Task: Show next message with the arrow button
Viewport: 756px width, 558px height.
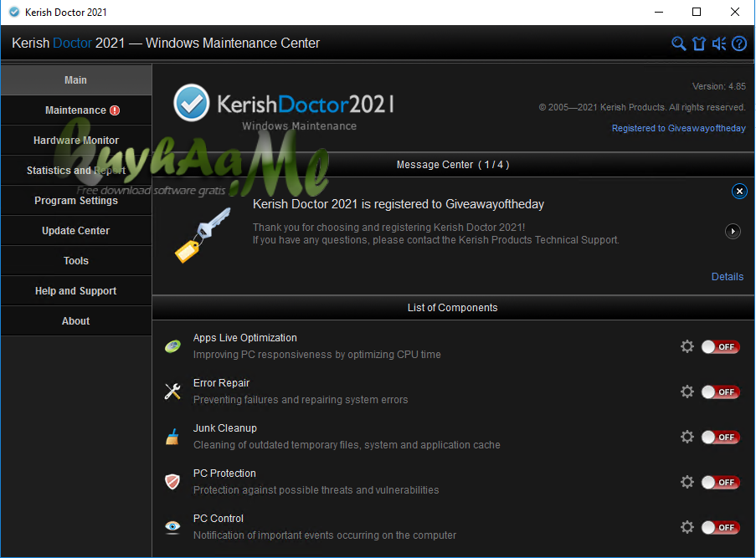Action: [x=733, y=231]
